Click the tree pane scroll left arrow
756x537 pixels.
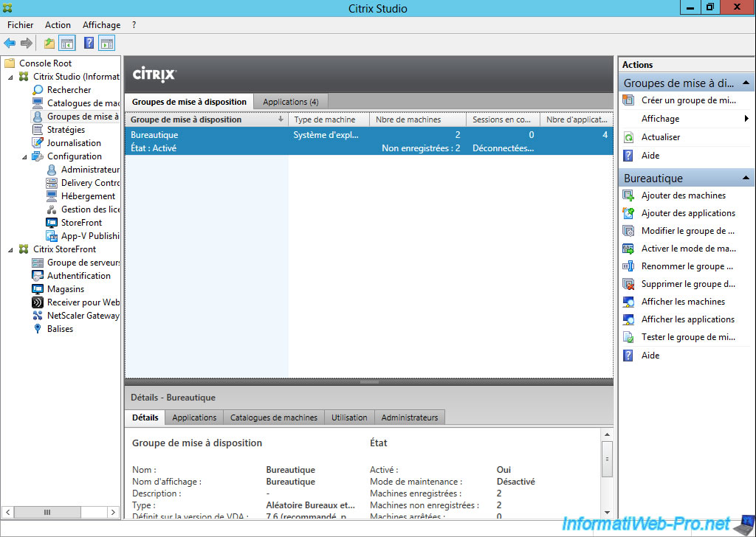coord(7,512)
